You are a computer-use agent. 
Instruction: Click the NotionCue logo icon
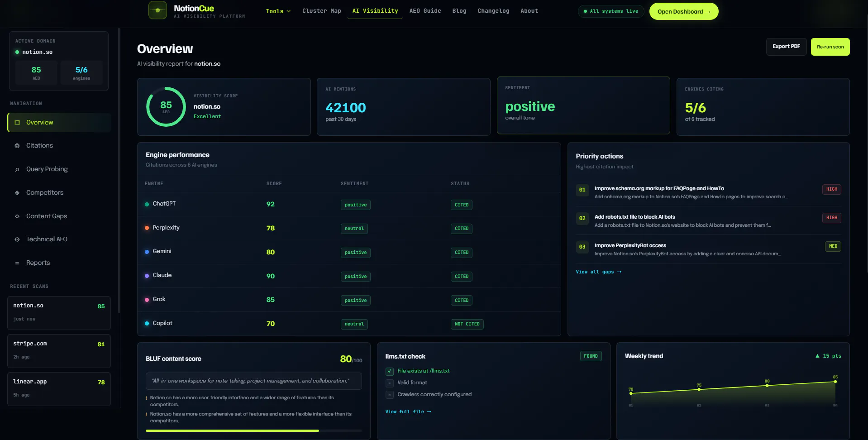click(x=157, y=10)
